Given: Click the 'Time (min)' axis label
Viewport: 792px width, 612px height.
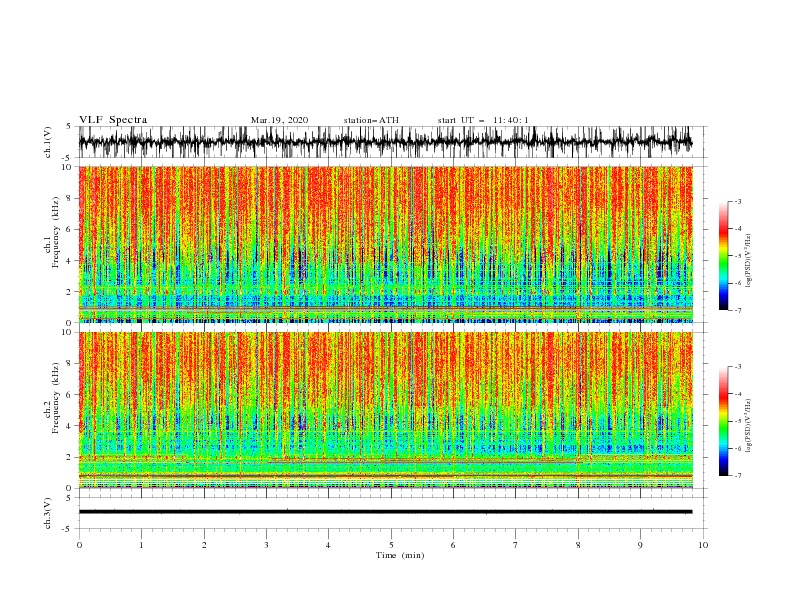Looking at the screenshot, I should click(400, 555).
